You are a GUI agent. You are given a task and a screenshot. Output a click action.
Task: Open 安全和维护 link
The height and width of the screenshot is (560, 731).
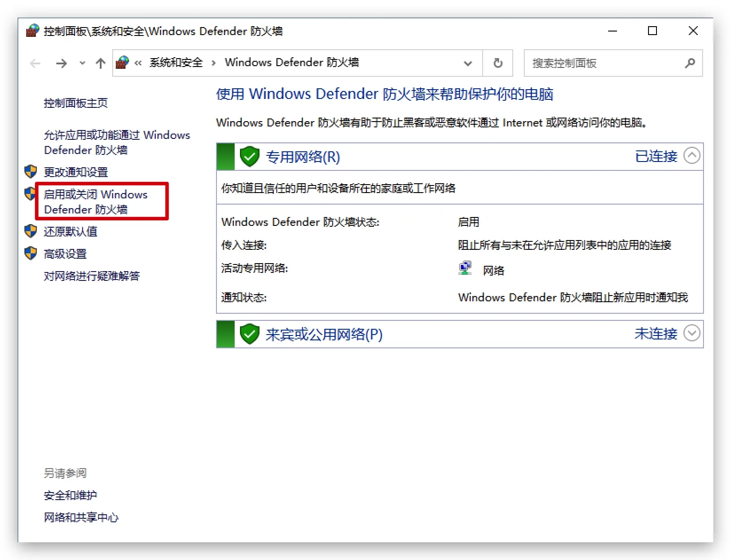71,495
